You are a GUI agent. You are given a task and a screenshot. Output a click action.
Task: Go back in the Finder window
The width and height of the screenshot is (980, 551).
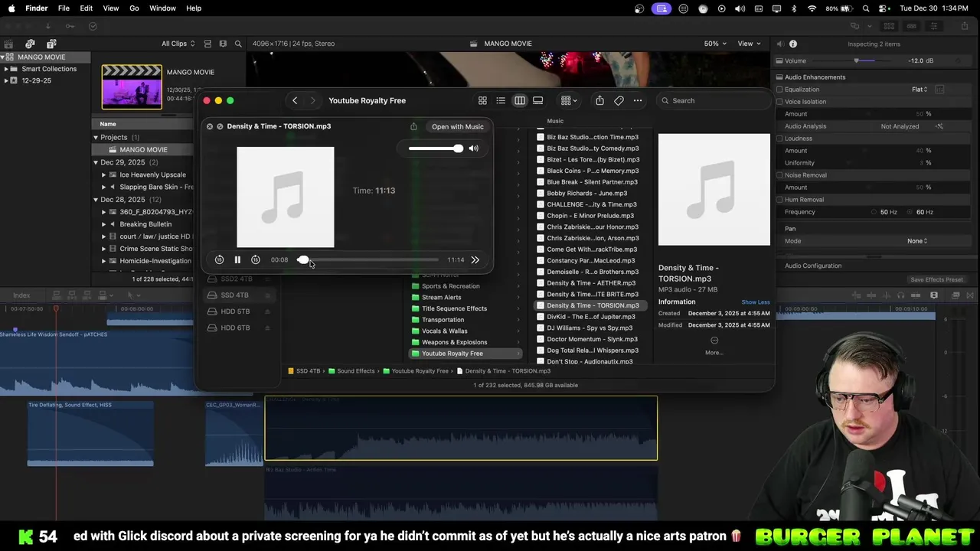(295, 100)
